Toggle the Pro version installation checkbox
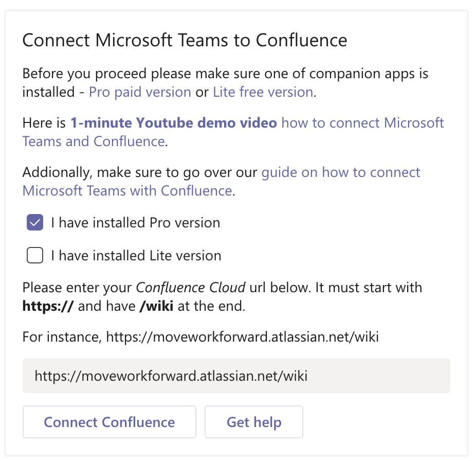This screenshot has height=461, width=476. pos(34,222)
